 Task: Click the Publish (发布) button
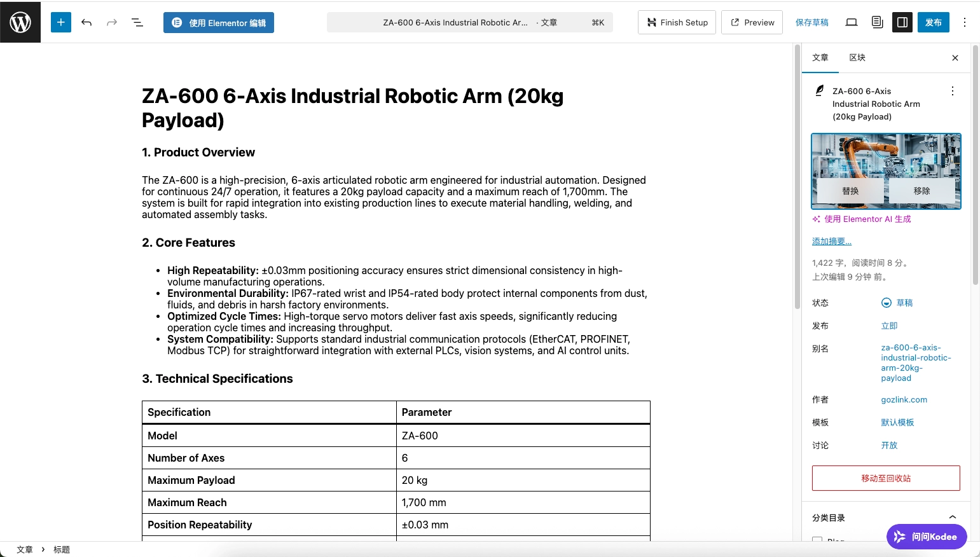click(934, 22)
